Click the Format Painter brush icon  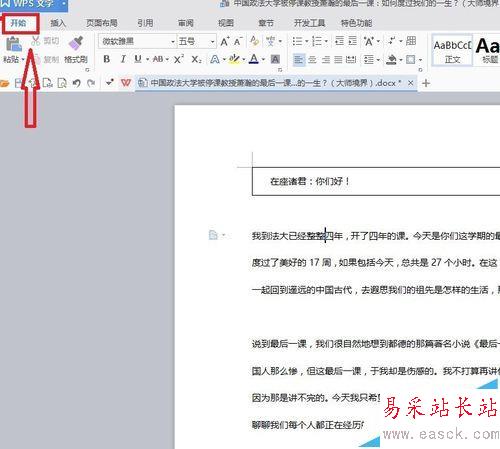pyautogui.click(x=76, y=44)
